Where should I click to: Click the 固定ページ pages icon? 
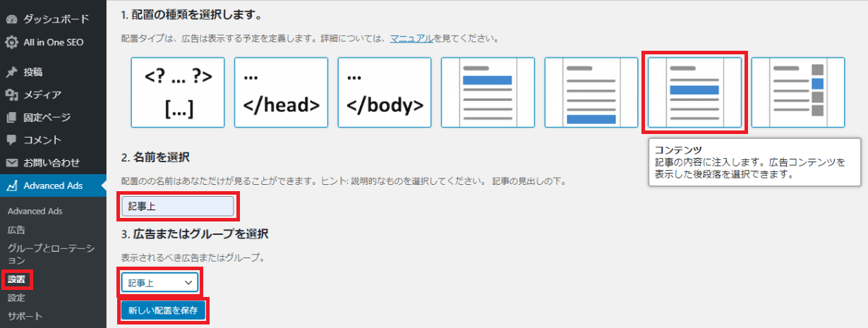point(11,117)
